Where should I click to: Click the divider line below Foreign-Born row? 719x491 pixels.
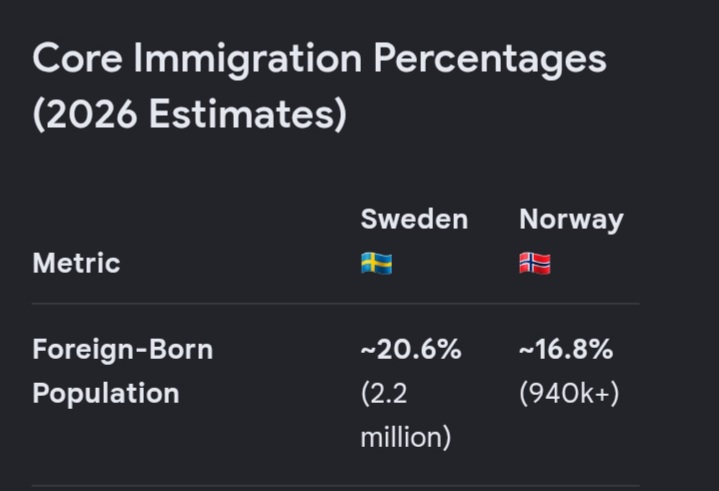click(x=336, y=485)
